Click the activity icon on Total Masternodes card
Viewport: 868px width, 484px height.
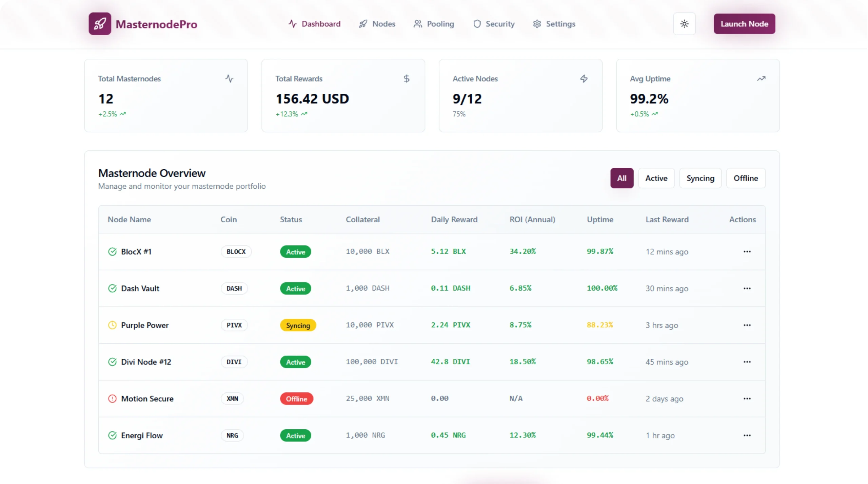click(x=230, y=78)
